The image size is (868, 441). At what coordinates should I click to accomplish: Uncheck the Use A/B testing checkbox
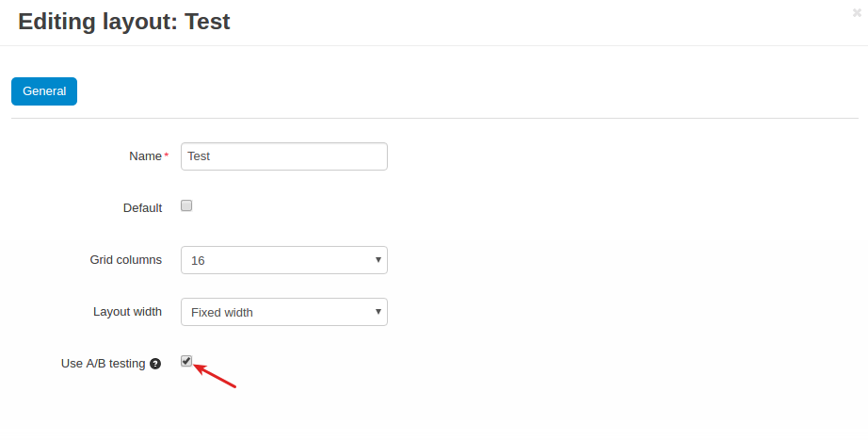[x=186, y=361]
